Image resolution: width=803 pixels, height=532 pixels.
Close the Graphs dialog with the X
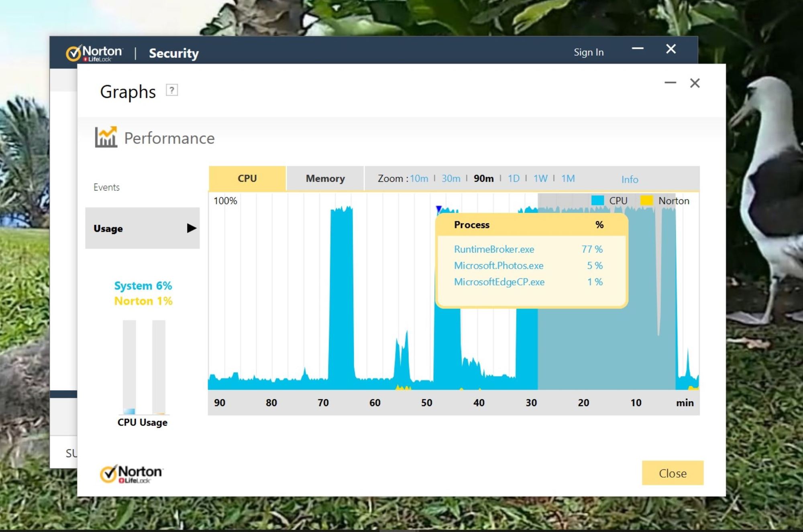click(x=695, y=83)
